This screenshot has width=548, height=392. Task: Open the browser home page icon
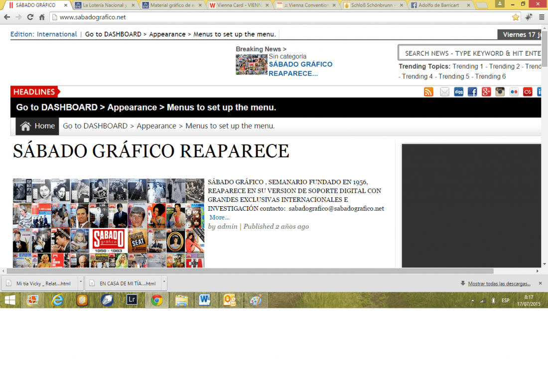coord(42,17)
